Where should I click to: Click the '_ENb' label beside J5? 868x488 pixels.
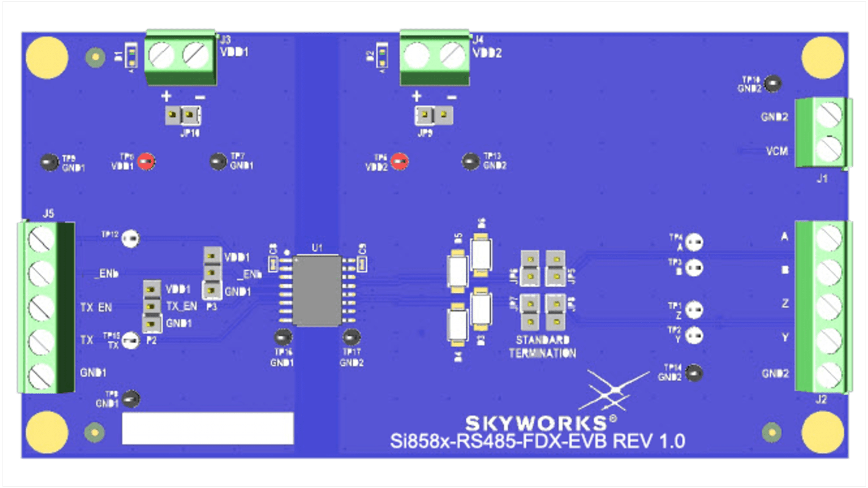pyautogui.click(x=105, y=274)
